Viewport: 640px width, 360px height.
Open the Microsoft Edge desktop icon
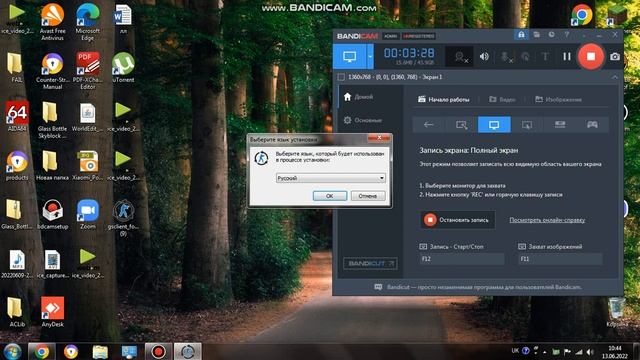(88, 21)
